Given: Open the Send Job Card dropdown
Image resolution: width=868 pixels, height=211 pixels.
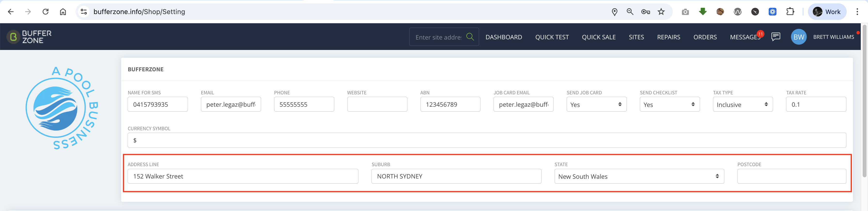Looking at the screenshot, I should pos(596,104).
